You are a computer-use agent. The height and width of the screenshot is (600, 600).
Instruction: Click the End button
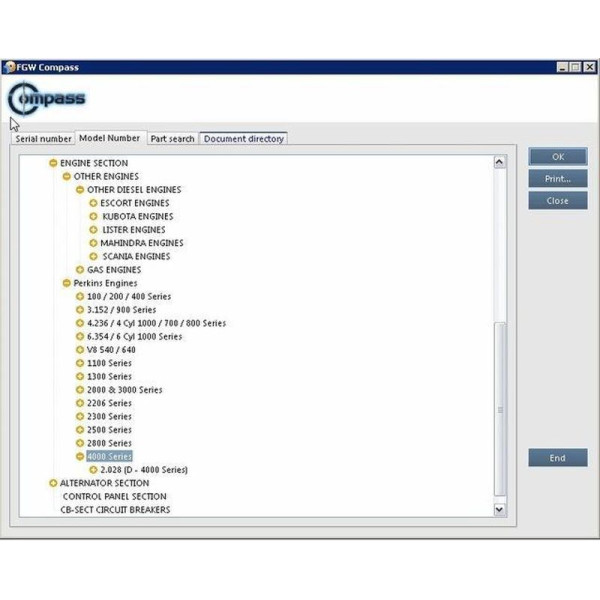557,458
